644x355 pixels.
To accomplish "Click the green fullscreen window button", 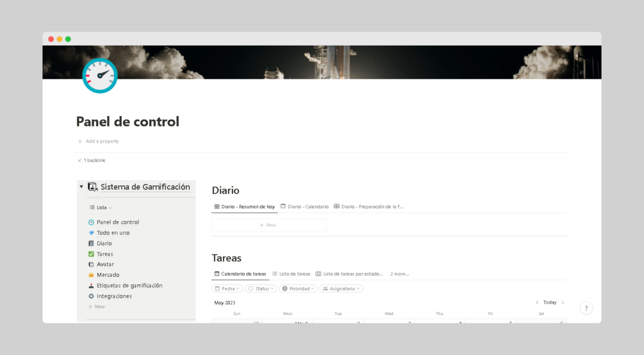I will 68,39.
